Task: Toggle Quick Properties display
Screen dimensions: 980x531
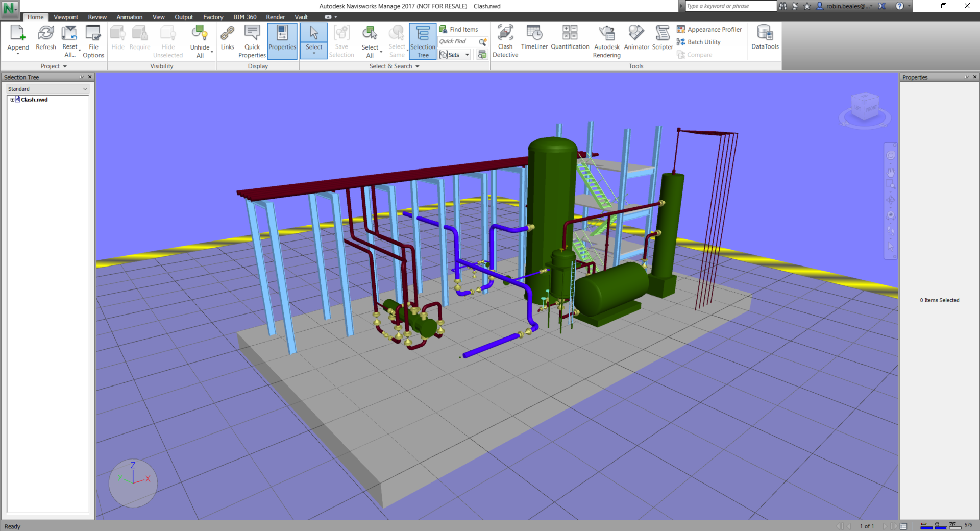Action: tap(252, 41)
